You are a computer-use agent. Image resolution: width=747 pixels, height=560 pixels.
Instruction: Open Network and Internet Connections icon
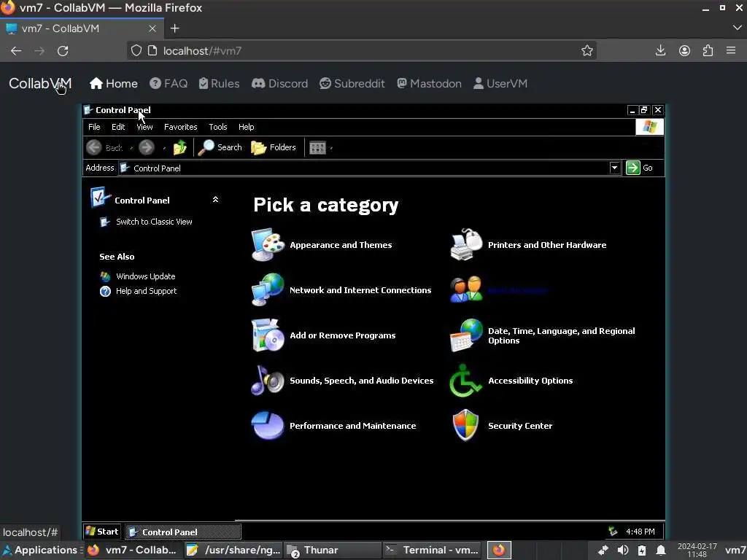(x=268, y=289)
